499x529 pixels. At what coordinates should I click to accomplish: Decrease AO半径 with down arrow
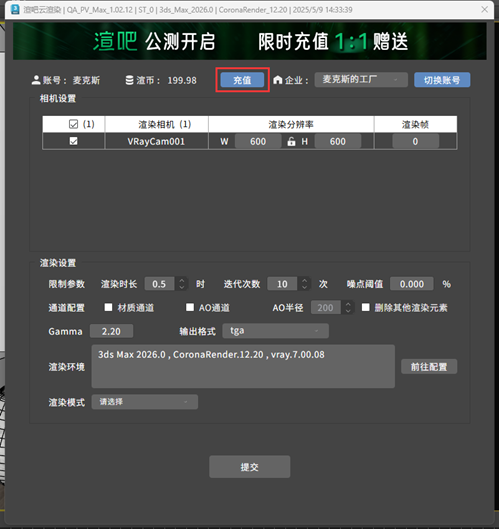click(348, 311)
